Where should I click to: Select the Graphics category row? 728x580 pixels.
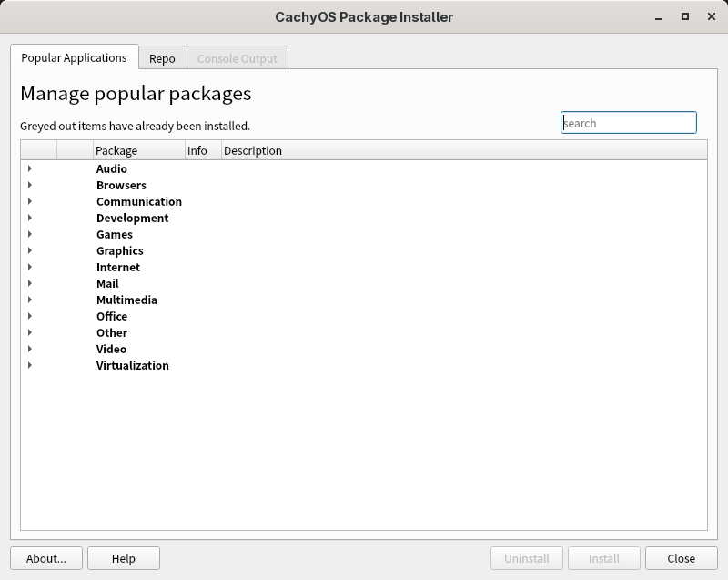point(119,250)
